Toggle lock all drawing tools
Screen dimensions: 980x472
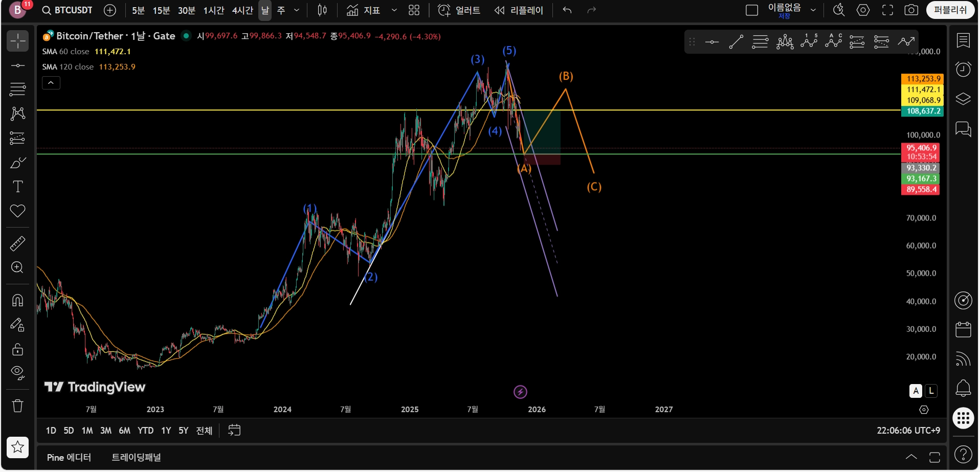pos(17,349)
